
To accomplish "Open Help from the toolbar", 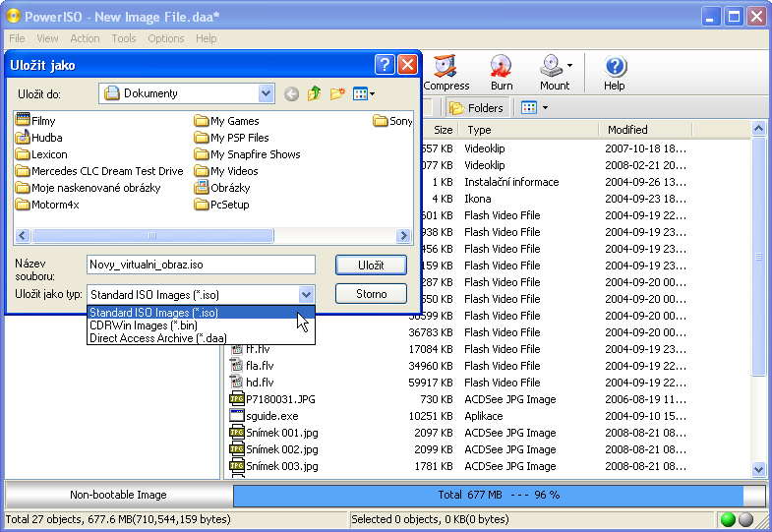I will click(615, 69).
